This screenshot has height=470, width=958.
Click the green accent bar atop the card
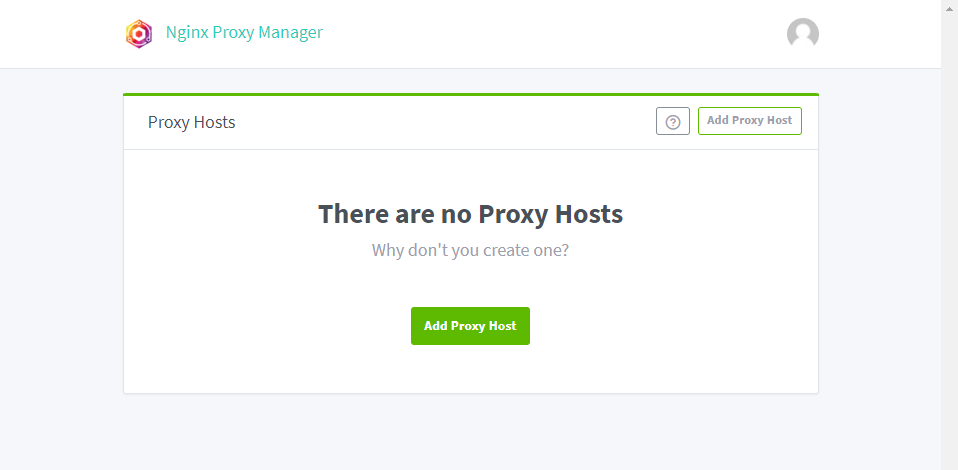(470, 94)
